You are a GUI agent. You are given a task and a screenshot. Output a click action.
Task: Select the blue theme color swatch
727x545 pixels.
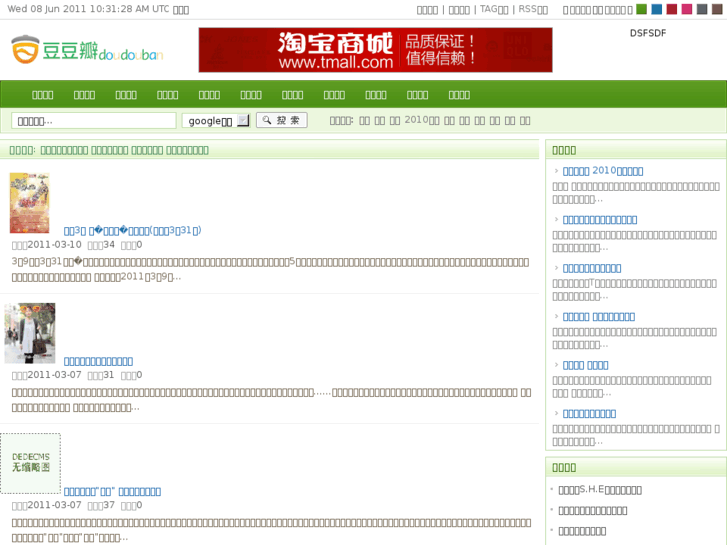pyautogui.click(x=657, y=9)
